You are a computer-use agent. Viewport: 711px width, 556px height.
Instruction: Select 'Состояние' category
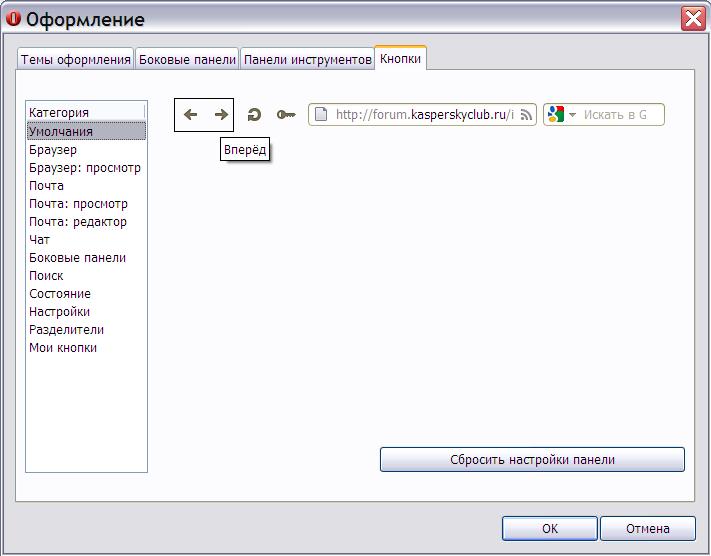86,293
